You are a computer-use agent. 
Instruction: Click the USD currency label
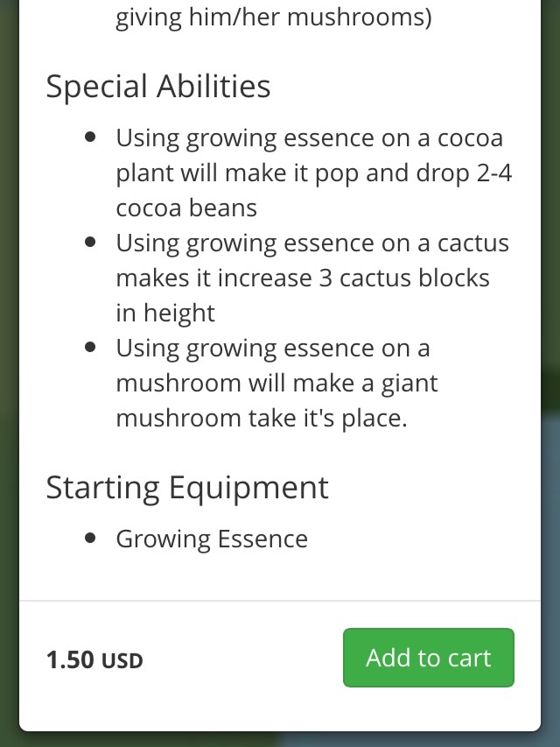[x=122, y=661]
